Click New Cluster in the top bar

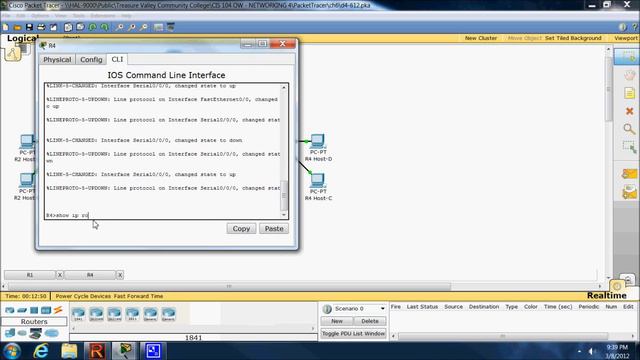[481, 38]
